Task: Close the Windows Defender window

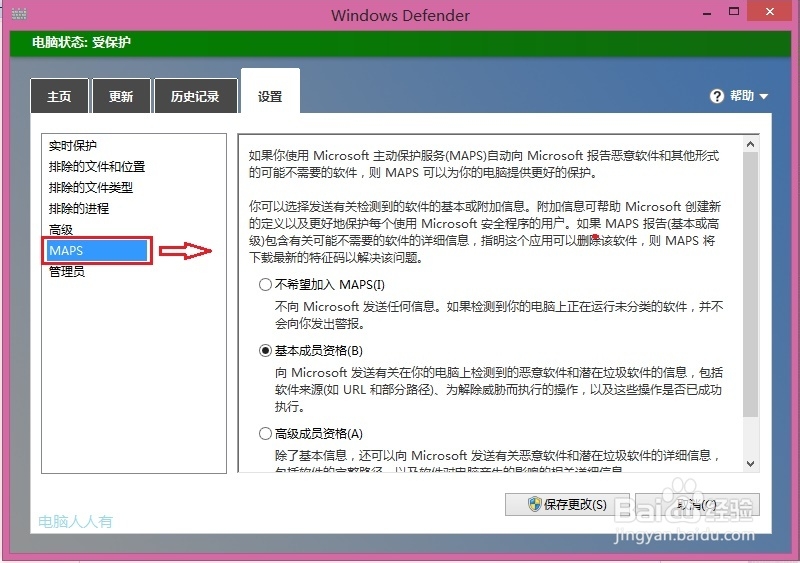Action: [x=770, y=11]
